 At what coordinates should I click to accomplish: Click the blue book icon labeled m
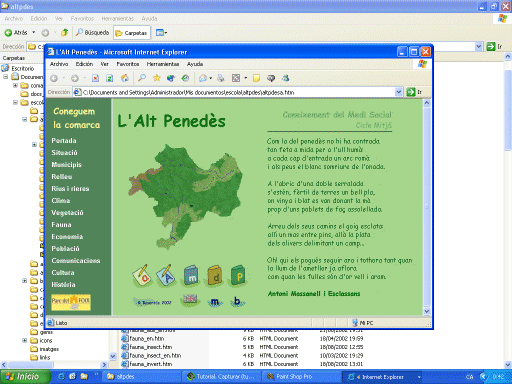coord(191,276)
